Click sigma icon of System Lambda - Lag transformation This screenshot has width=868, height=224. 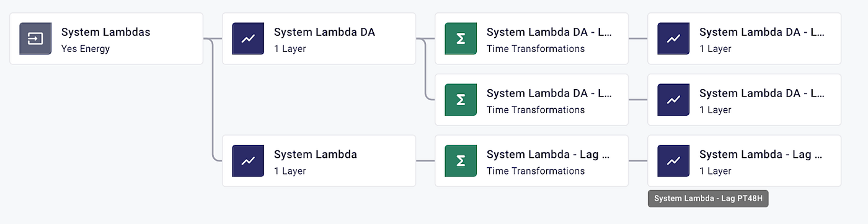(461, 161)
